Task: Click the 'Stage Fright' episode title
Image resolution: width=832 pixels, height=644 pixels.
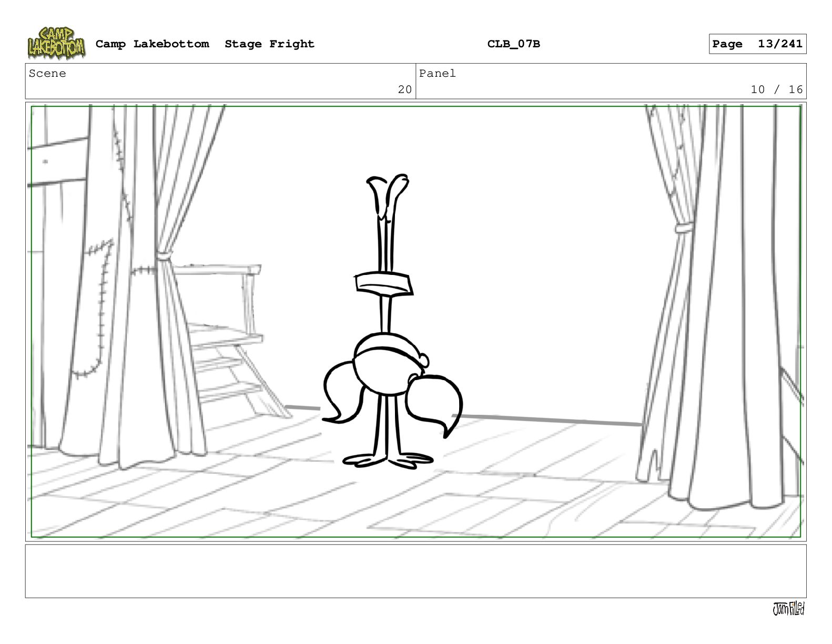Action: 269,44
